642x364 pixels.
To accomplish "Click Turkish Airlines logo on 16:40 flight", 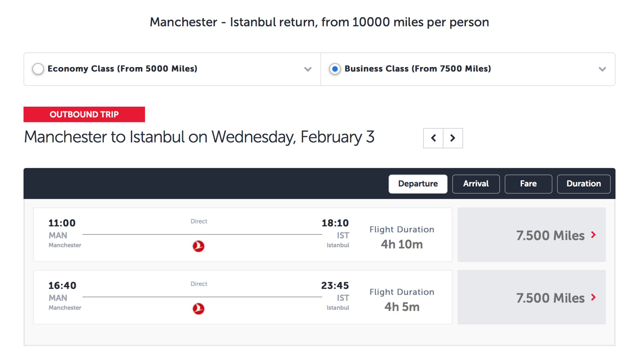I will tap(198, 309).
